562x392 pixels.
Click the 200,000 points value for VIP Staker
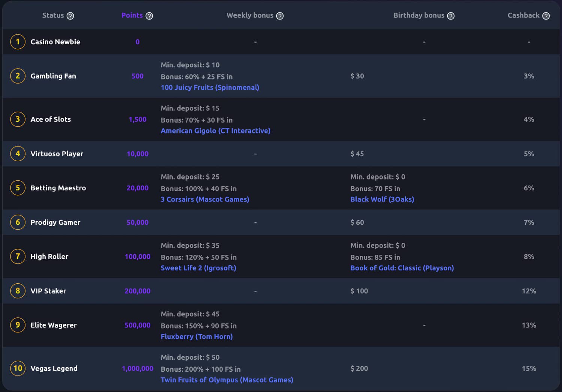[138, 291]
